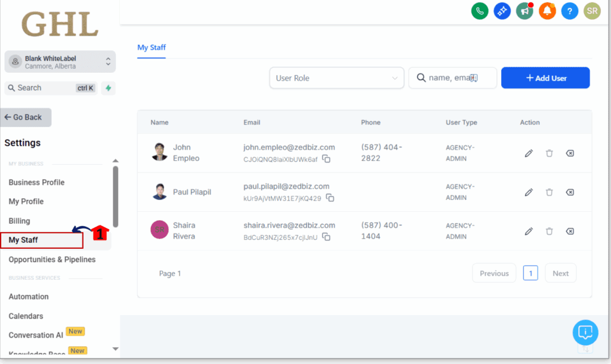Viewport: 611px width, 364px height.
Task: Click the sidebar scroll down arrow
Action: point(115,349)
